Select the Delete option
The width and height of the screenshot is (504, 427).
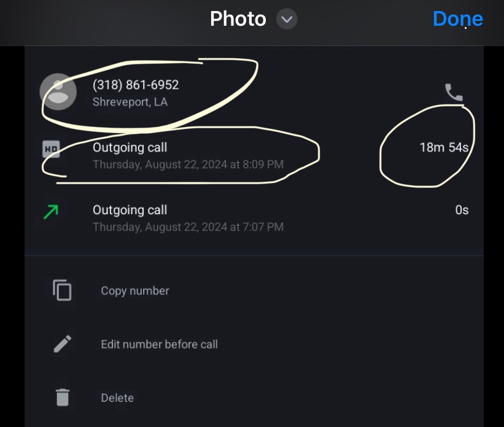pos(117,398)
